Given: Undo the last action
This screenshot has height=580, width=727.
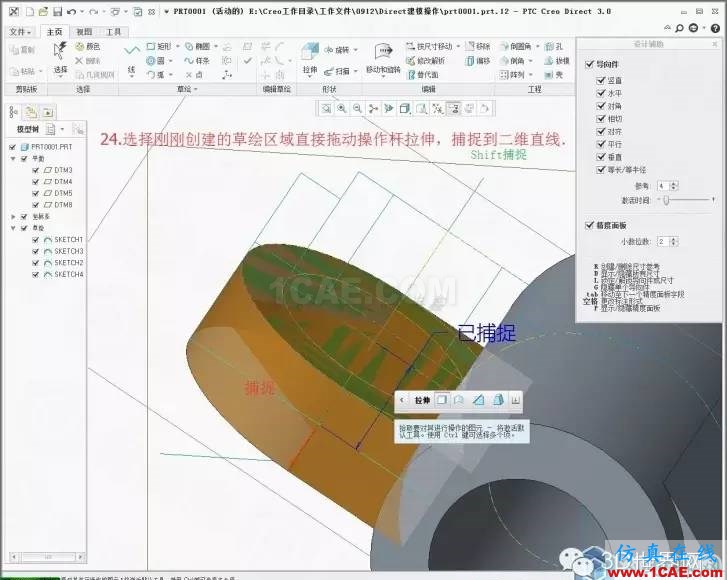Looking at the screenshot, I should point(71,11).
